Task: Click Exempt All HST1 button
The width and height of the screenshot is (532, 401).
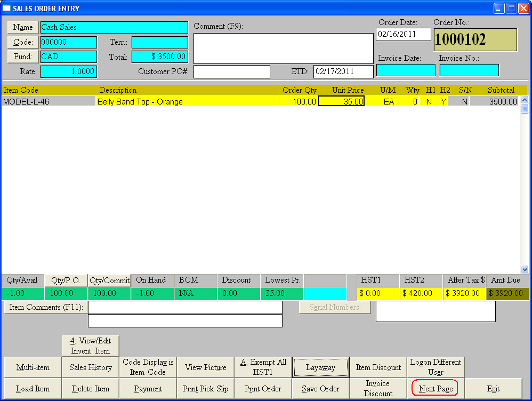Action: [263, 367]
